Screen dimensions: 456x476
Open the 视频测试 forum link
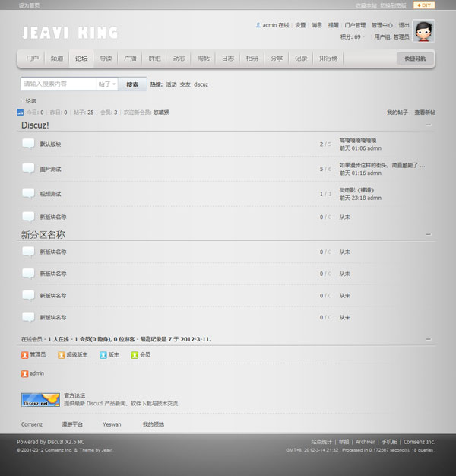tap(50, 194)
